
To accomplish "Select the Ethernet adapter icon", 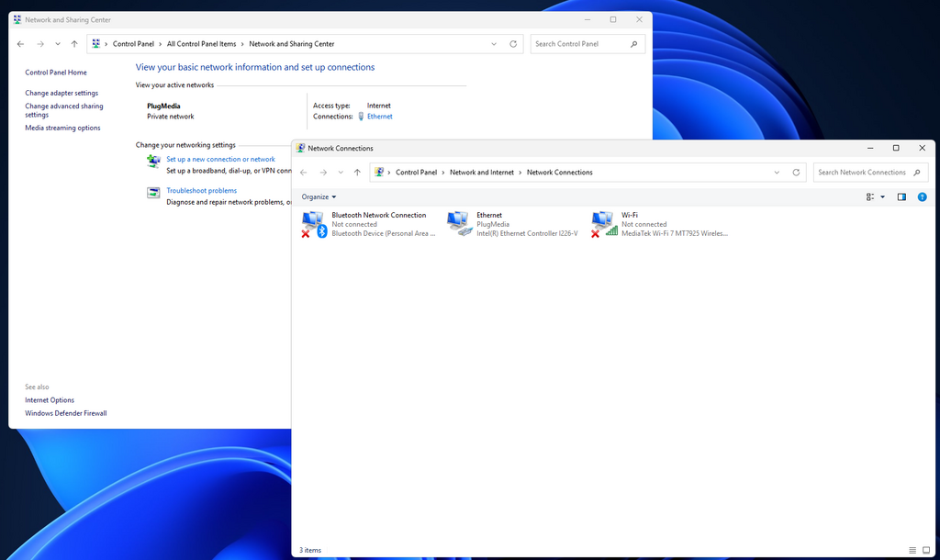I will (x=459, y=223).
